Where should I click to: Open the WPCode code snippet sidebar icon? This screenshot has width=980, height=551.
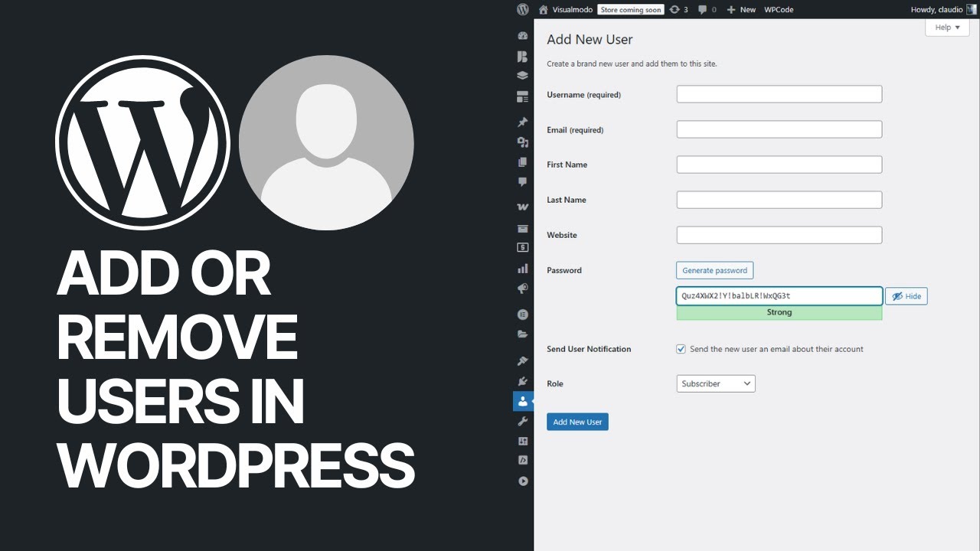point(523,461)
